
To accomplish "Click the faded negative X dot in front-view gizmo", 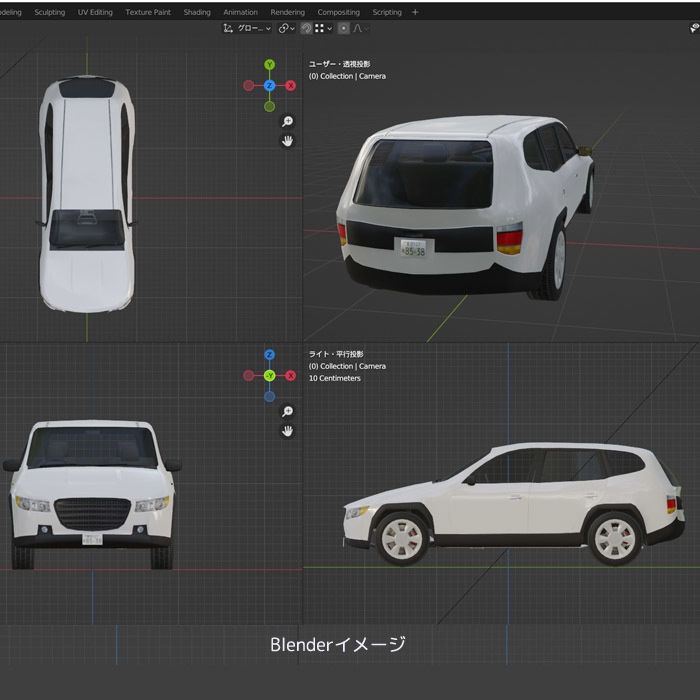I will 249,375.
